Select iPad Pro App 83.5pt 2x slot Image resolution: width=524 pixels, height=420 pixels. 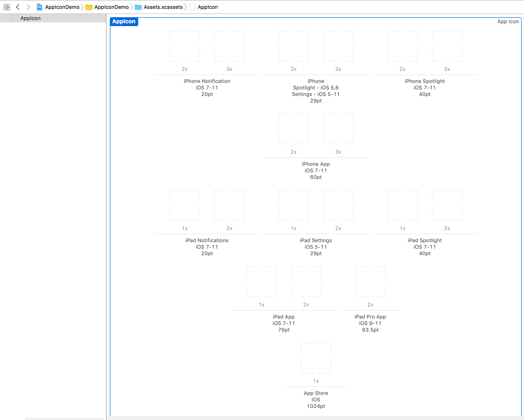(x=370, y=282)
